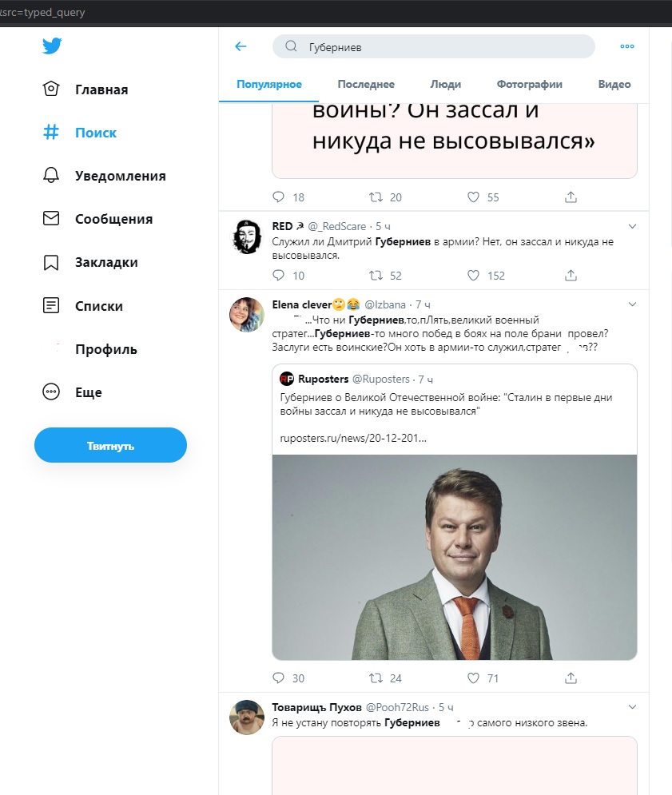Retweet the RED tweet with 52 retweets
The image size is (672, 795).
(x=375, y=276)
